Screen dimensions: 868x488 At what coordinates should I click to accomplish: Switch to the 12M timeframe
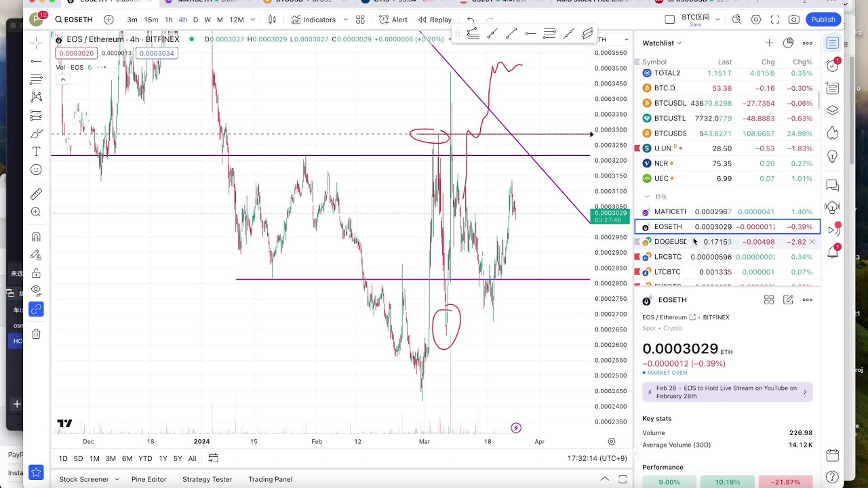pyautogui.click(x=236, y=20)
